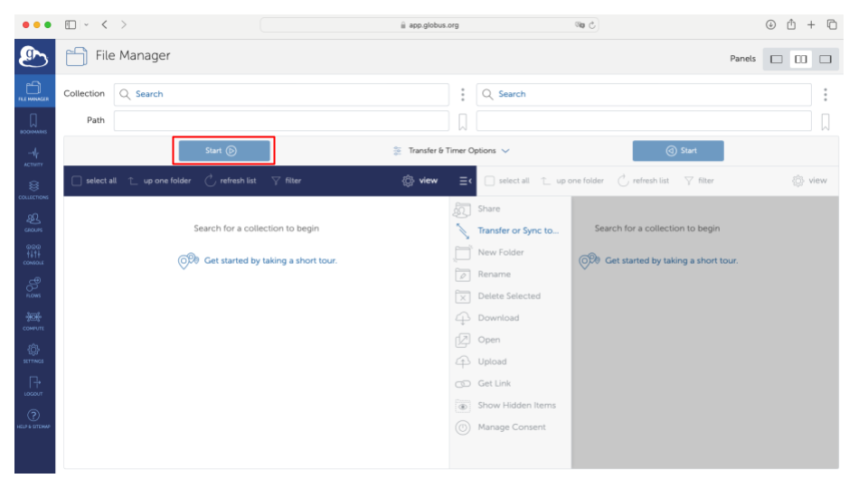Open Flows from the sidebar
This screenshot has height=488, width=868.
coord(33,286)
